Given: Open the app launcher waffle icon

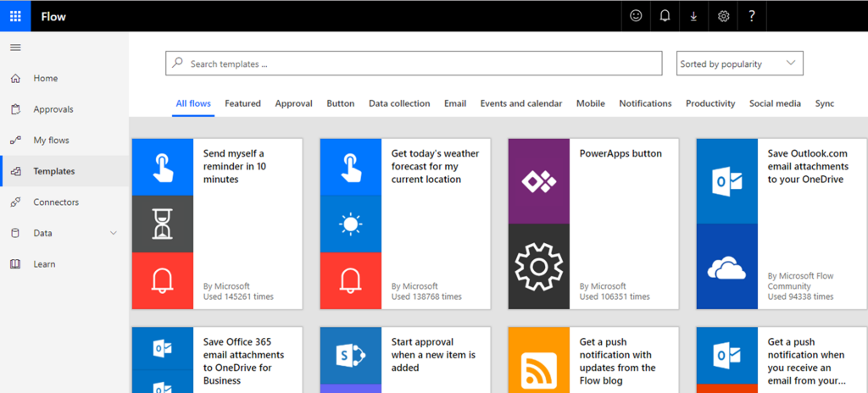Looking at the screenshot, I should click(x=15, y=16).
